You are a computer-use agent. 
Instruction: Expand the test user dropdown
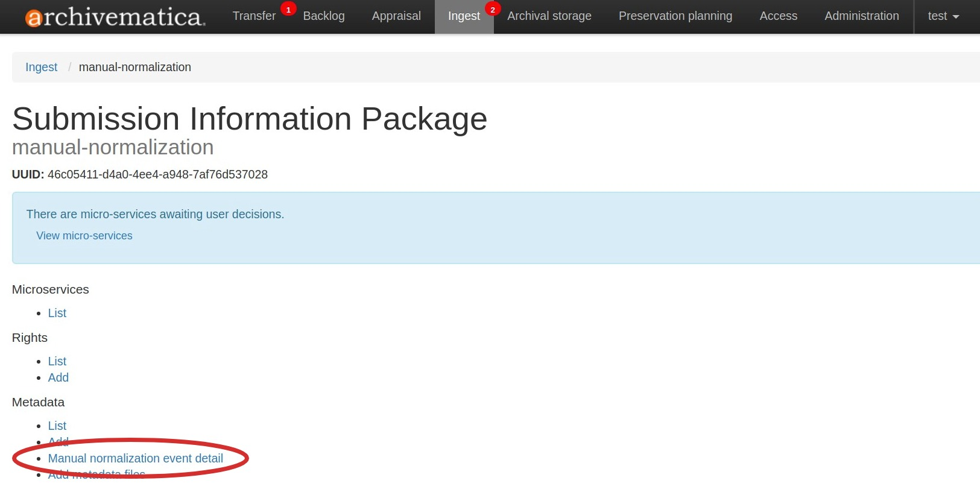[943, 16]
